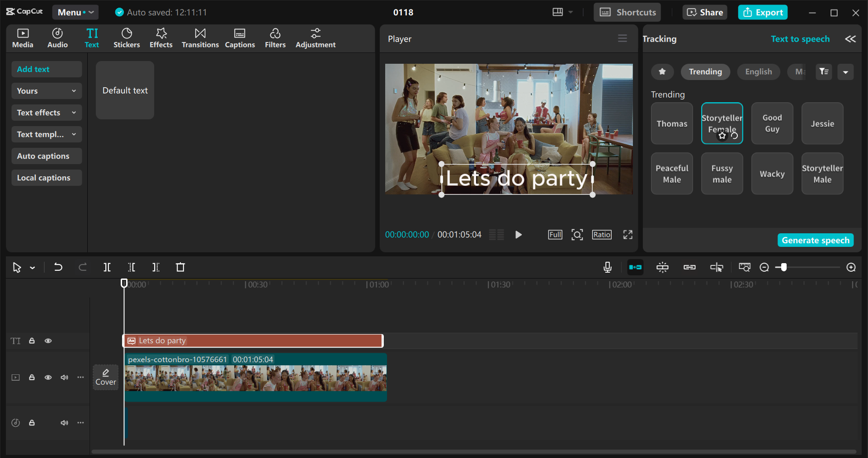Switch to the Audio panel
The image size is (868, 458).
point(57,38)
